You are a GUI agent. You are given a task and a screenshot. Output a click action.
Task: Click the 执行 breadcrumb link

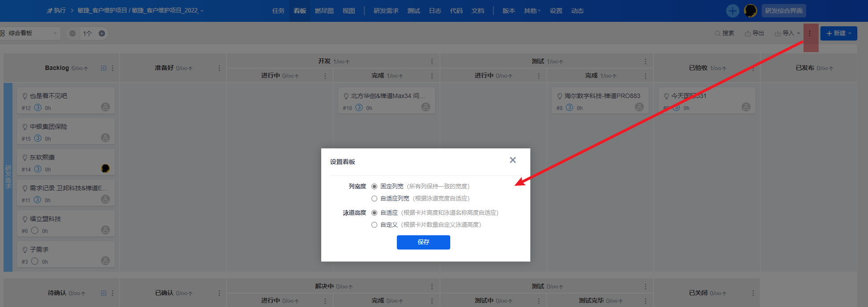pos(57,10)
